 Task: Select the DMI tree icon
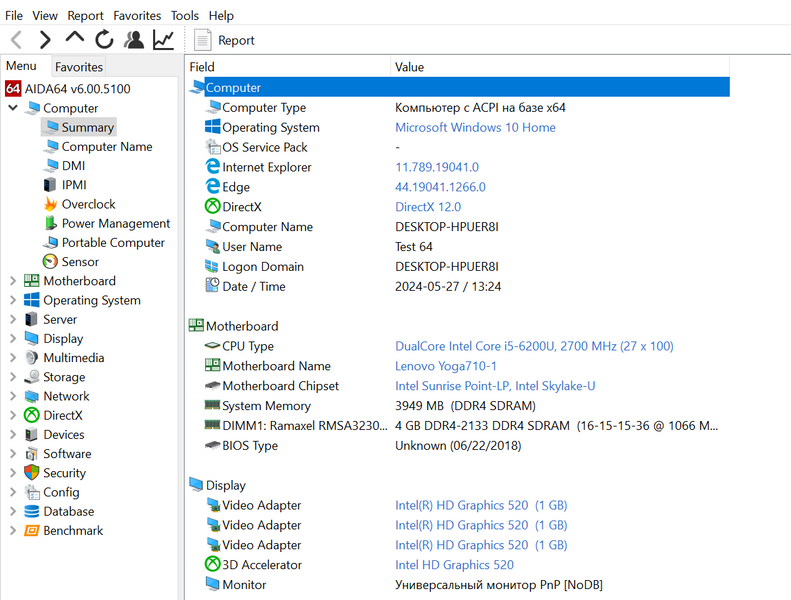click(50, 166)
